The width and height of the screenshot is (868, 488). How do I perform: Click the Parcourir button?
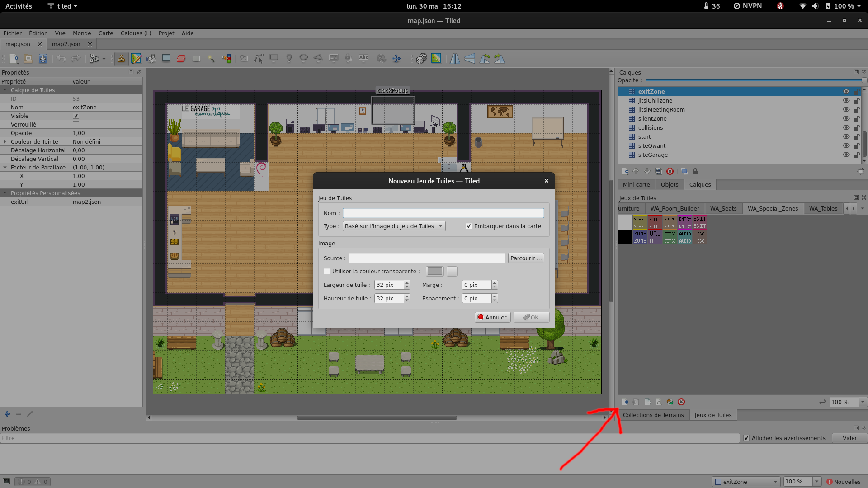tap(526, 258)
